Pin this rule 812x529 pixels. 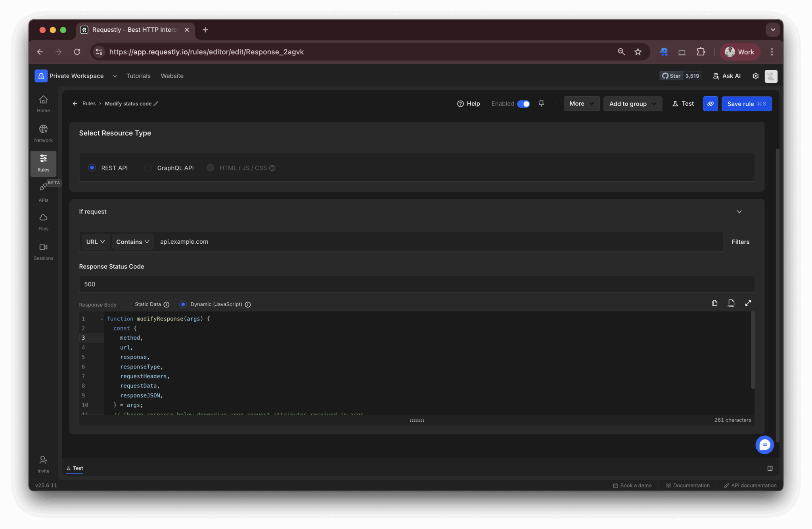pos(542,103)
